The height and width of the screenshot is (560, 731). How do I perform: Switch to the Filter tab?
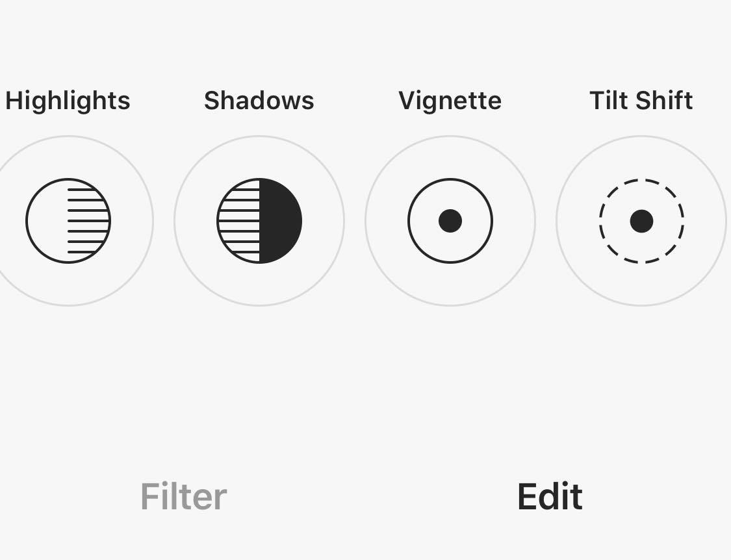coord(183,497)
